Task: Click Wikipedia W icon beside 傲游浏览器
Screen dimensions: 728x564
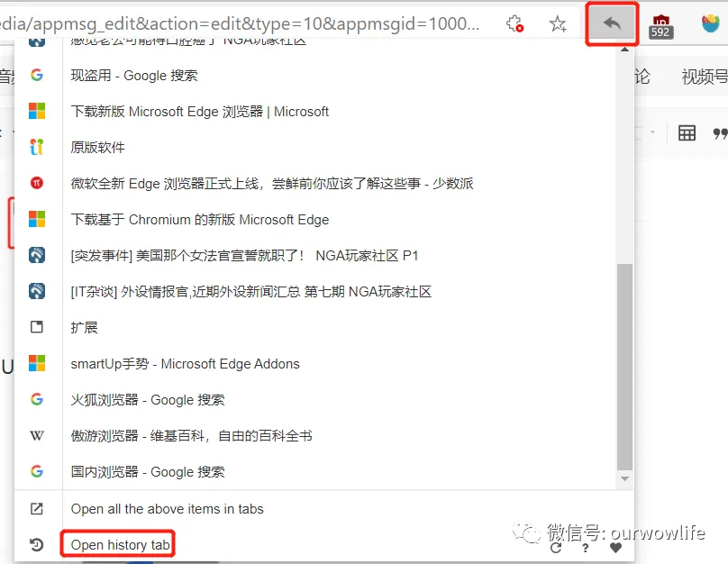Action: point(37,435)
